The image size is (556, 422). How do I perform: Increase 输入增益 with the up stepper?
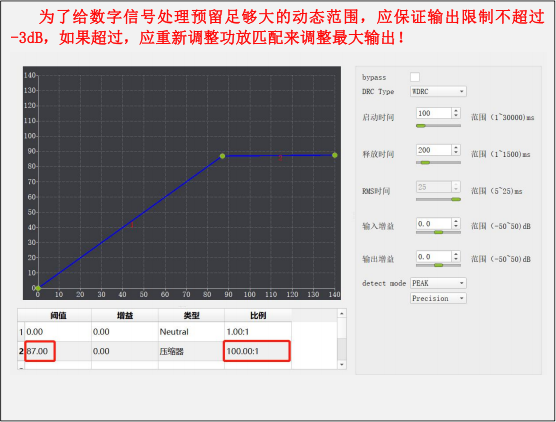tap(456, 221)
